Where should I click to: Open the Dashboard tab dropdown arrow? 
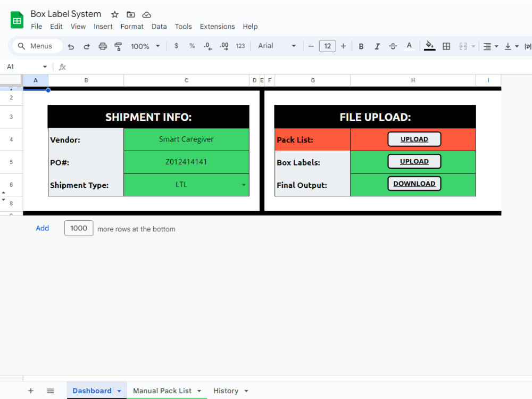point(118,390)
